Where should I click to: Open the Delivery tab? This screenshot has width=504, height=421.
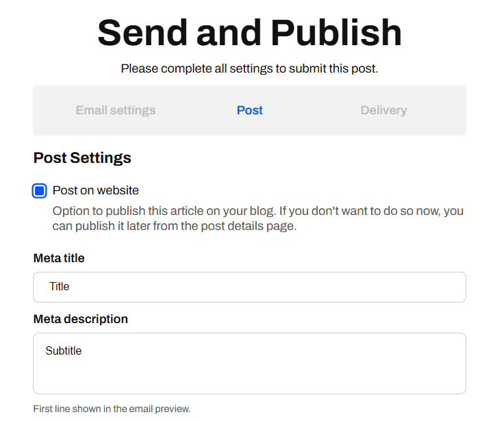click(x=383, y=110)
